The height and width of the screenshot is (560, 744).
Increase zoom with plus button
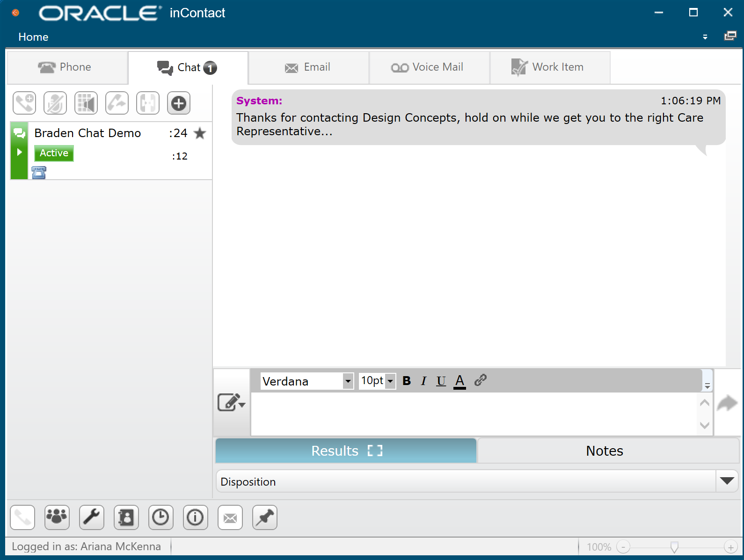coord(730,547)
